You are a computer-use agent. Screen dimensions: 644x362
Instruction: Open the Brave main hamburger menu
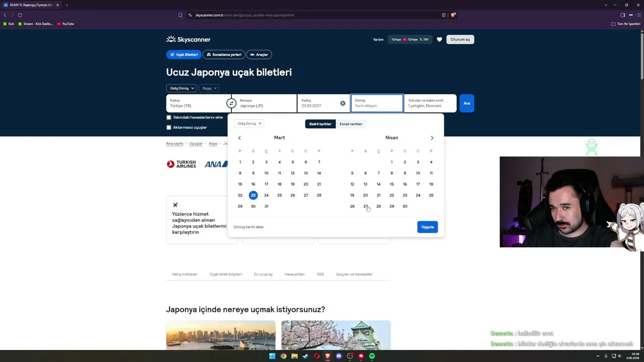[638, 15]
